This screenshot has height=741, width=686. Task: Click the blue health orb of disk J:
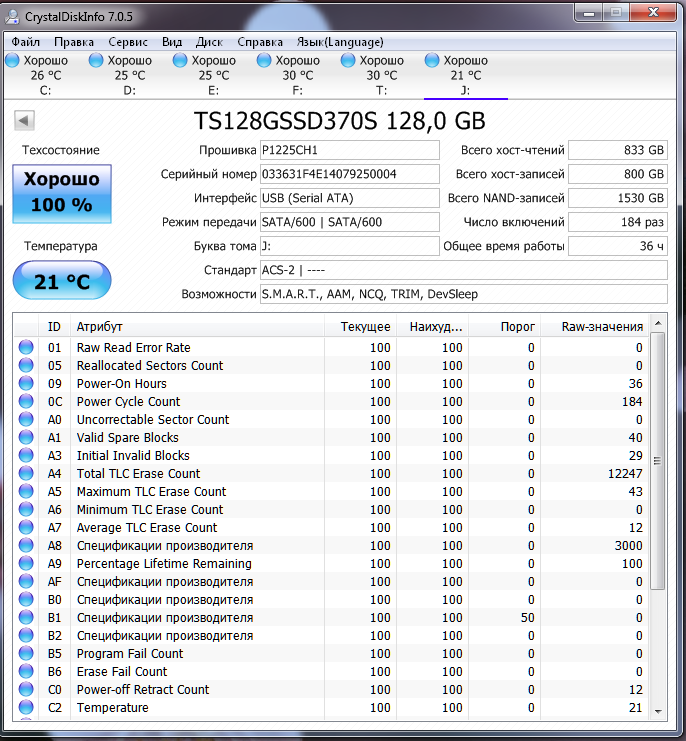432,60
